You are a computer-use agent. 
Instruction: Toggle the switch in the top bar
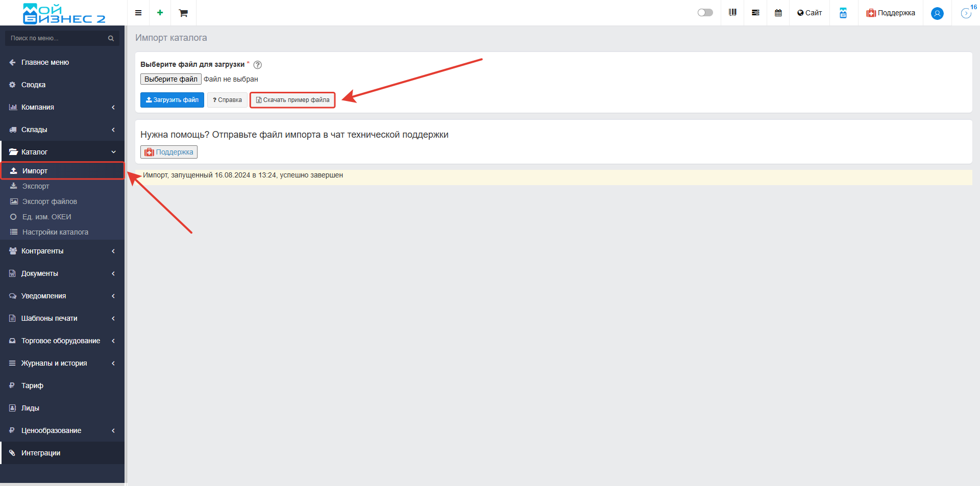(x=705, y=13)
